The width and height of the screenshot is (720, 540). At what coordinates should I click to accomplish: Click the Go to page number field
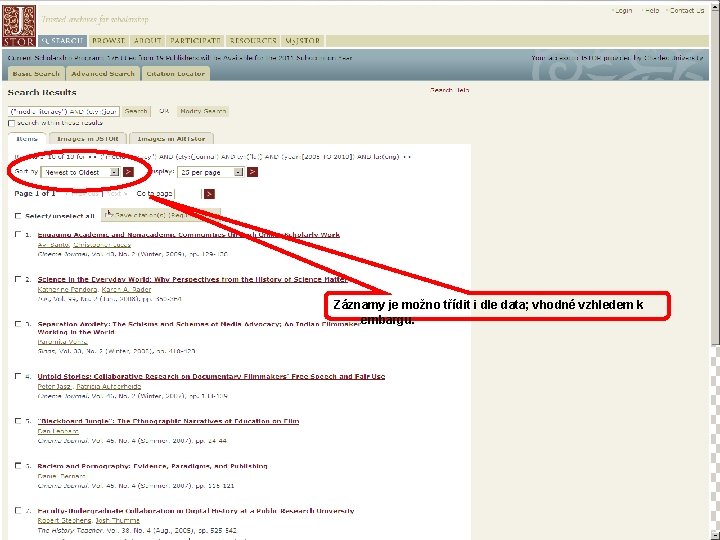click(188, 194)
